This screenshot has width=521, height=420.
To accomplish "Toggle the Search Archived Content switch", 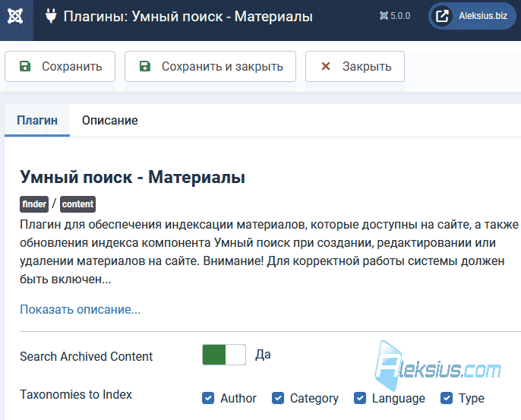I will tap(224, 355).
